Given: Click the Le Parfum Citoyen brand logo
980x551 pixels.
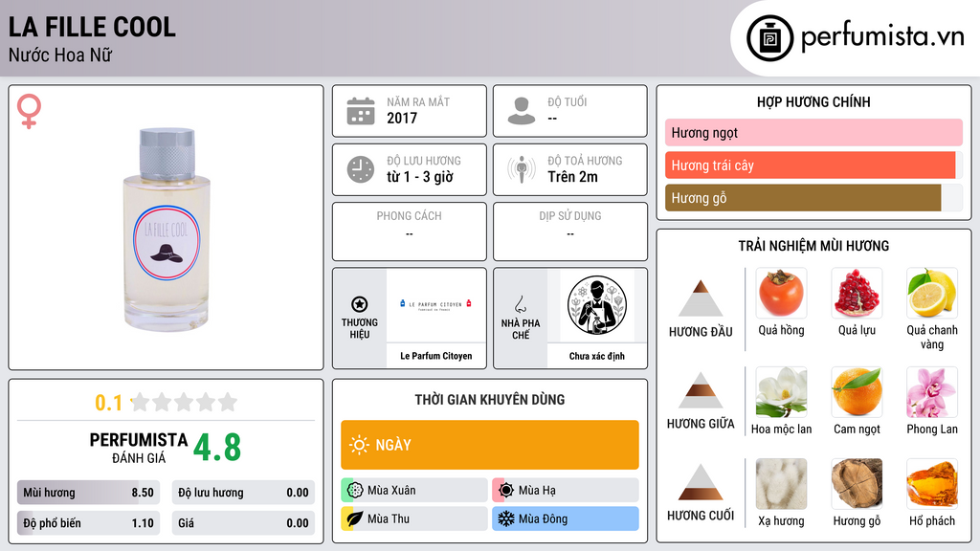Looking at the screenshot, I should click(x=436, y=305).
